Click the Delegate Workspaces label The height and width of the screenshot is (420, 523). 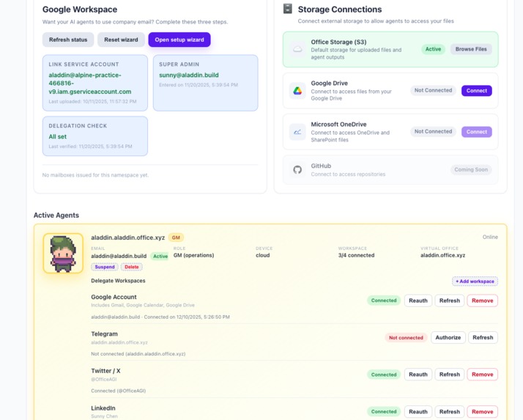click(118, 281)
